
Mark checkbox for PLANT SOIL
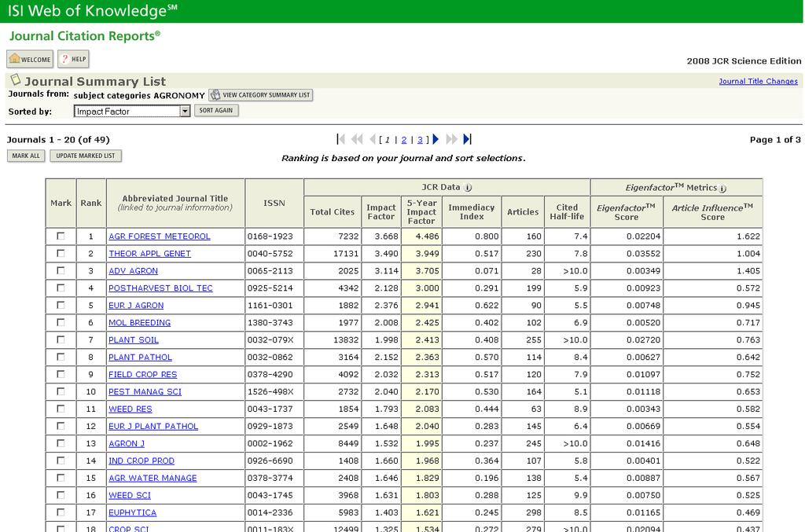[61, 339]
